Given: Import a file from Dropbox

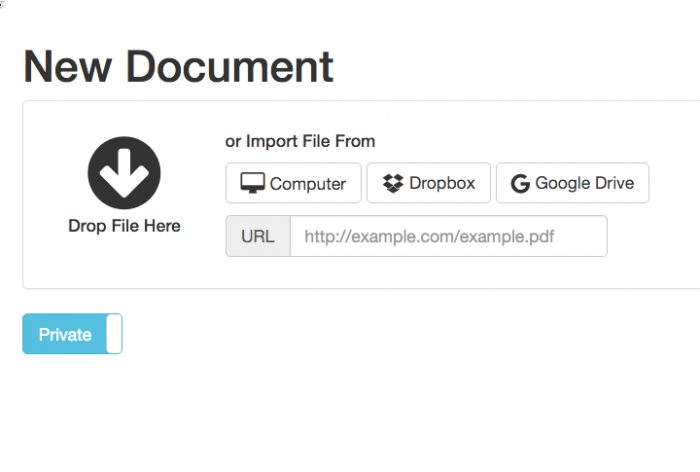Looking at the screenshot, I should pos(429,184).
